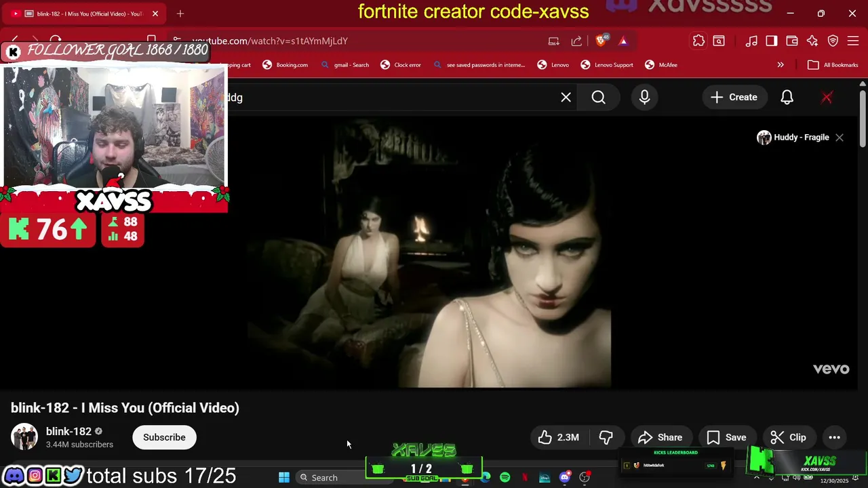This screenshot has height=488, width=868.
Task: Open blink-182 channel avatar
Action: coord(24,437)
